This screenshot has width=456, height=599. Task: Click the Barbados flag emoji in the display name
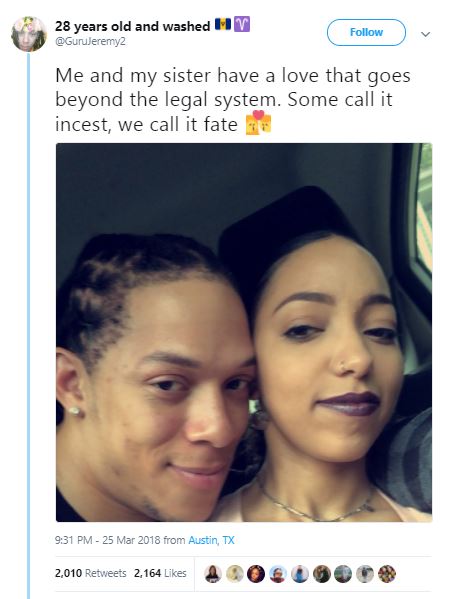point(223,24)
